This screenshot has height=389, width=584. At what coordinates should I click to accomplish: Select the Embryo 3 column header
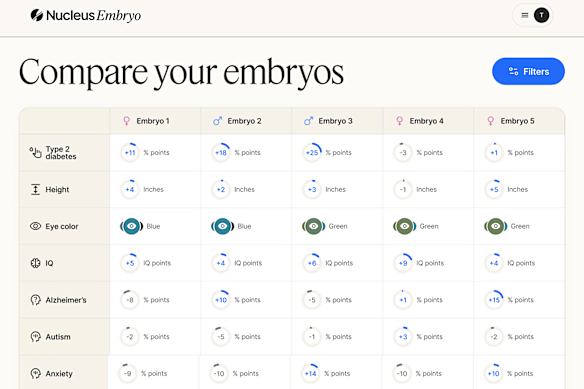tap(337, 121)
